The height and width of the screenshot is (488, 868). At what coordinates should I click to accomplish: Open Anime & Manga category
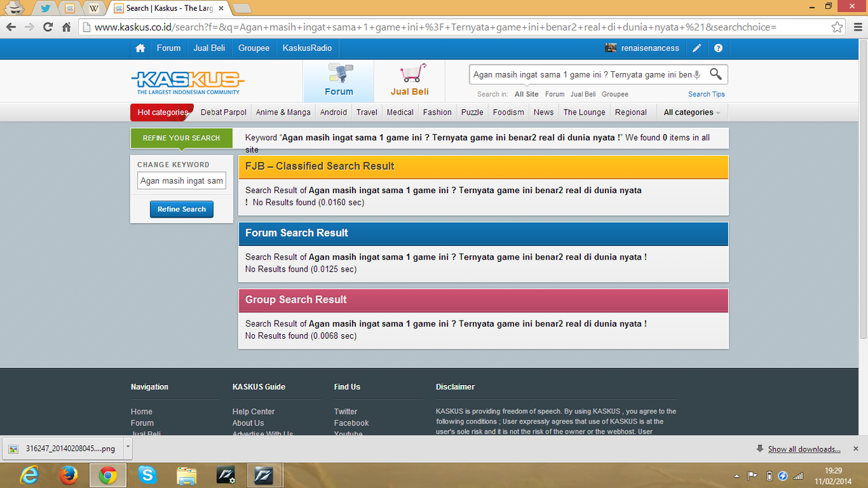[x=283, y=113]
